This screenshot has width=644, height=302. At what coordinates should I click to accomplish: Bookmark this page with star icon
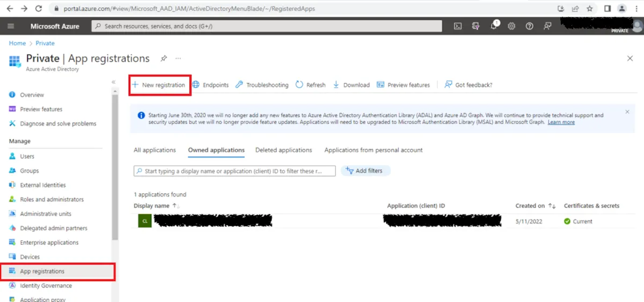(590, 9)
